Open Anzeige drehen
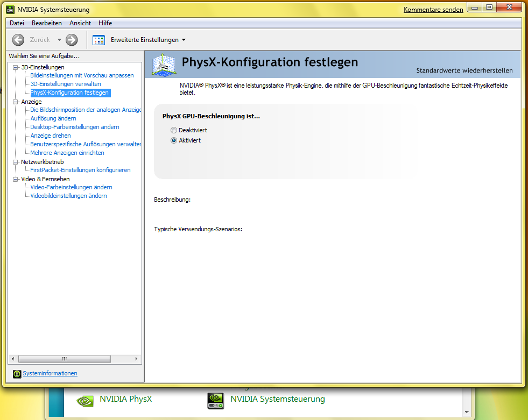Viewport: 528px width, 420px height. coord(51,136)
